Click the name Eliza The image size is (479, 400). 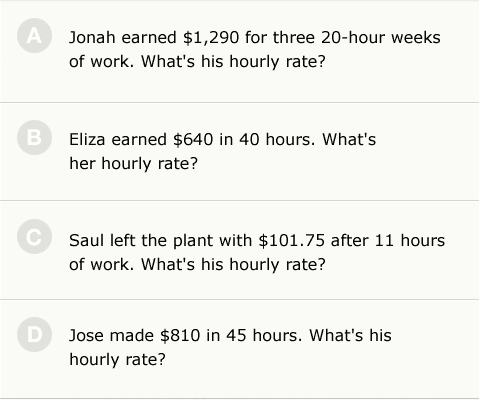coord(87,139)
